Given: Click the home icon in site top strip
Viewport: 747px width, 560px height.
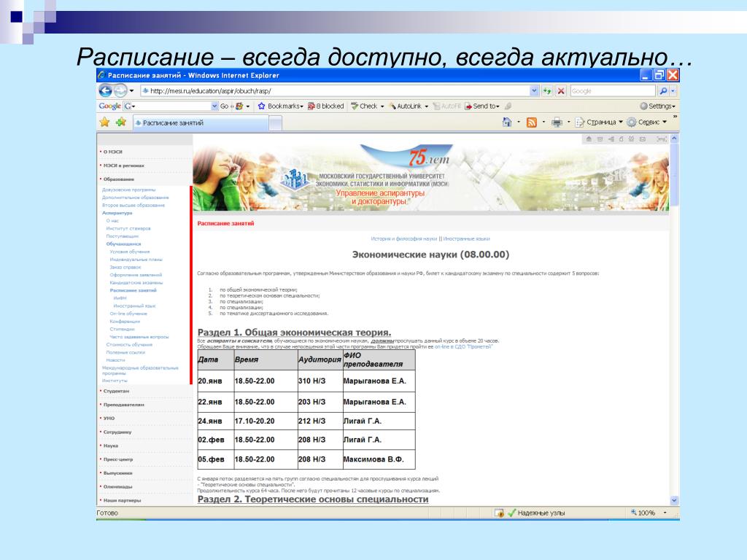Looking at the screenshot, I should tap(589, 139).
